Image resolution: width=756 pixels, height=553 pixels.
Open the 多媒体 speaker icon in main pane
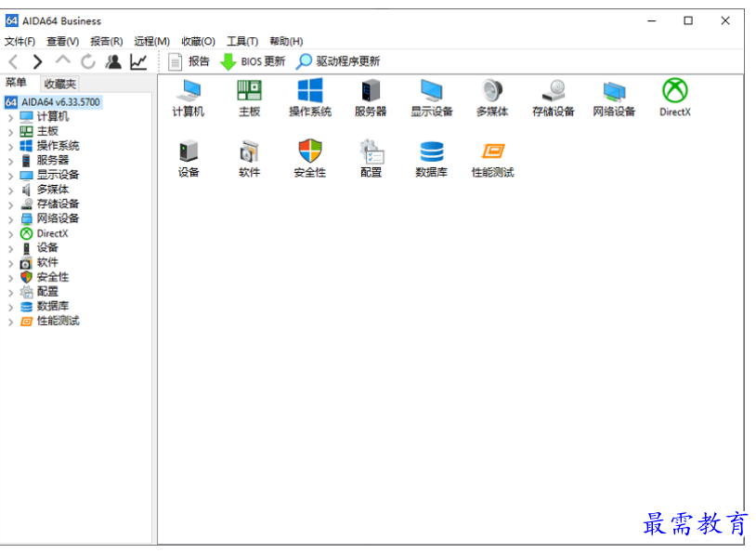[x=492, y=98]
